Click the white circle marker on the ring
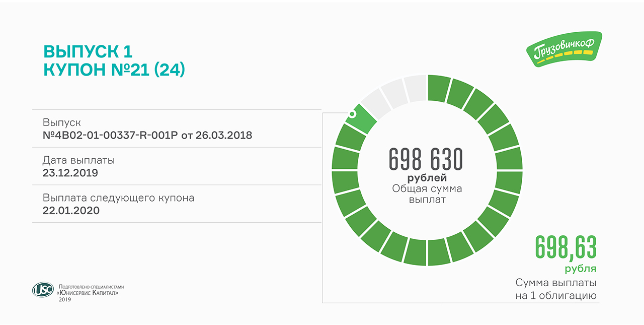 coord(352,114)
